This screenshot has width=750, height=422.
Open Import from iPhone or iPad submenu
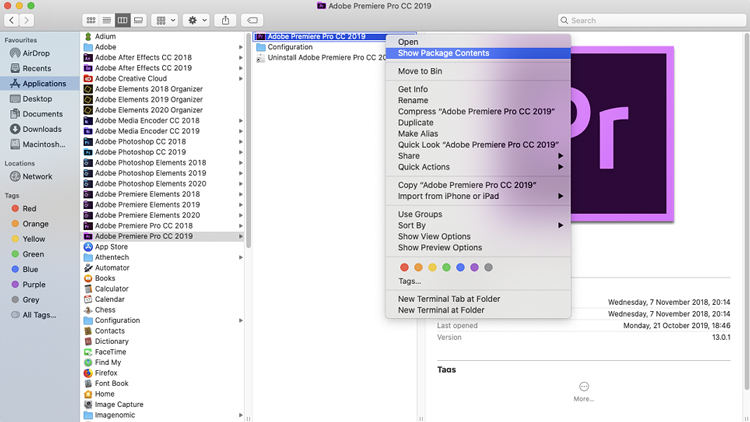(478, 196)
